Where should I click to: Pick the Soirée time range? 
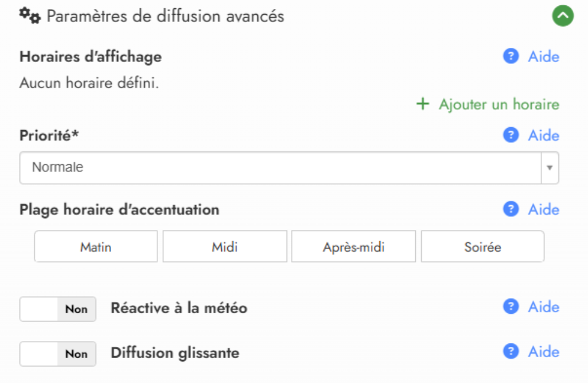coord(483,246)
